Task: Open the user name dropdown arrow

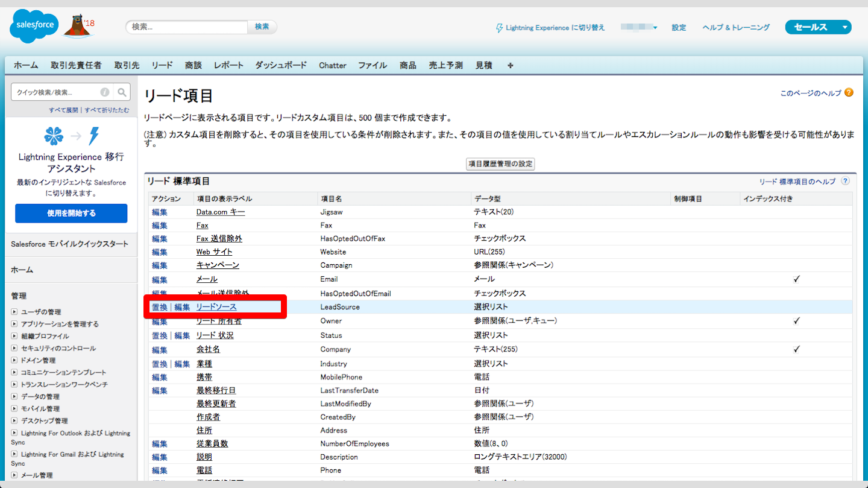Action: pyautogui.click(x=655, y=28)
